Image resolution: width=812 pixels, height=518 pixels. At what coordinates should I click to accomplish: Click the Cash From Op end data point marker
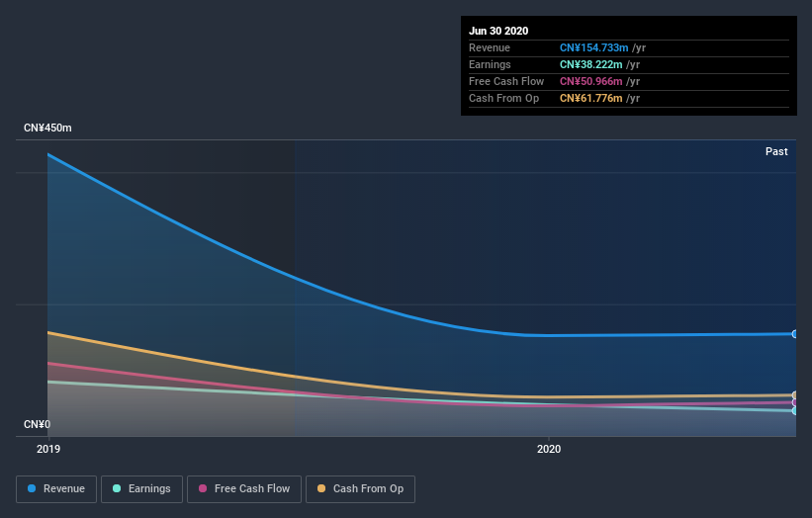tap(795, 395)
